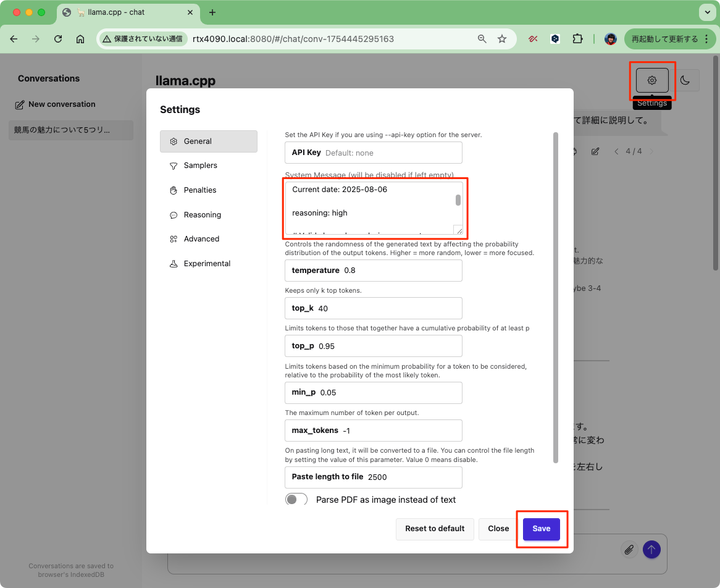
Task: Click the edit message pencil icon
Action: (595, 151)
